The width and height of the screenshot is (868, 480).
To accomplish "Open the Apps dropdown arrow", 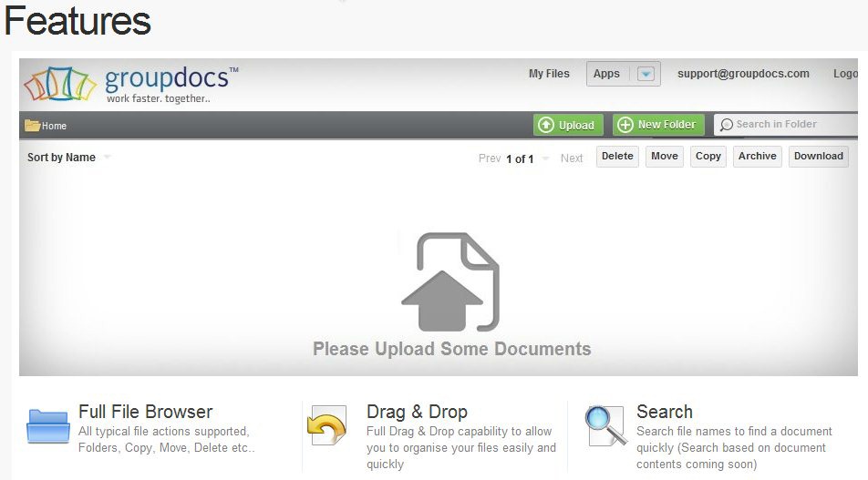I will (x=646, y=74).
